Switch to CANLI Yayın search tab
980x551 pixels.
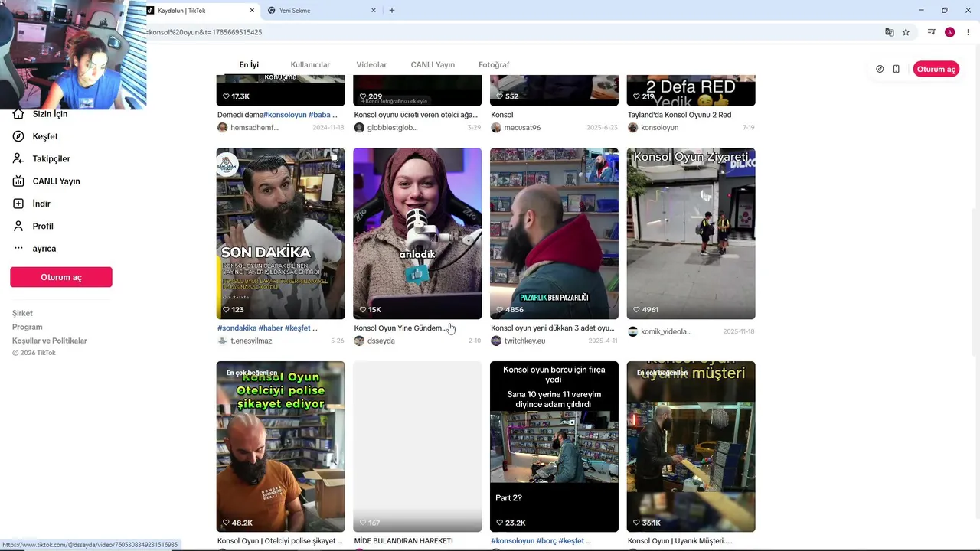(x=433, y=65)
